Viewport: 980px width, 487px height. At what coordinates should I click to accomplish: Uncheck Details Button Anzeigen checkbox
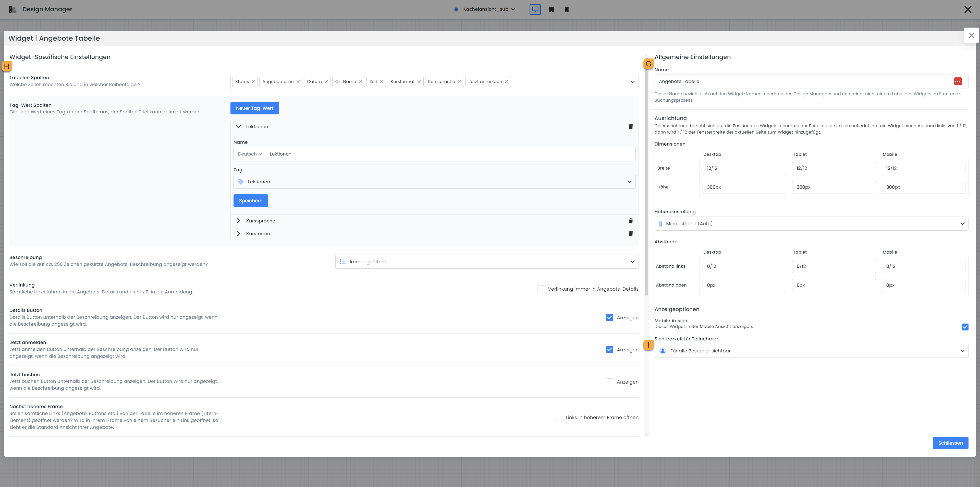609,318
